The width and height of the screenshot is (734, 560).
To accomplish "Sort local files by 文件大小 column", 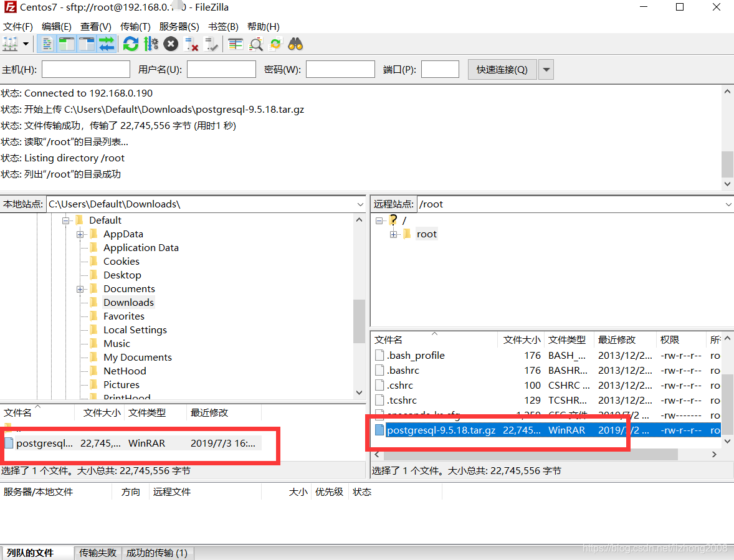I will coord(102,413).
